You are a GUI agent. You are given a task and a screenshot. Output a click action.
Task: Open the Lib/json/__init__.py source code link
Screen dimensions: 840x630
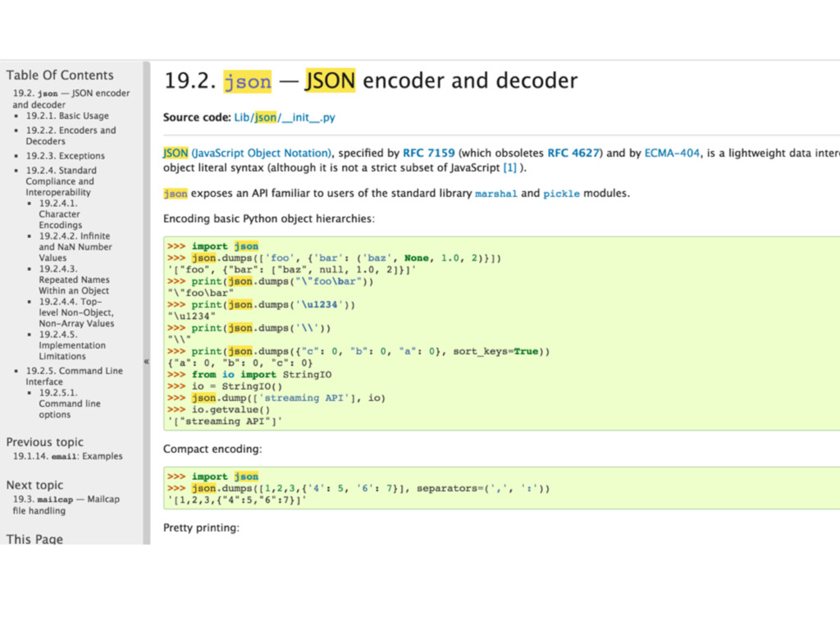click(x=285, y=117)
